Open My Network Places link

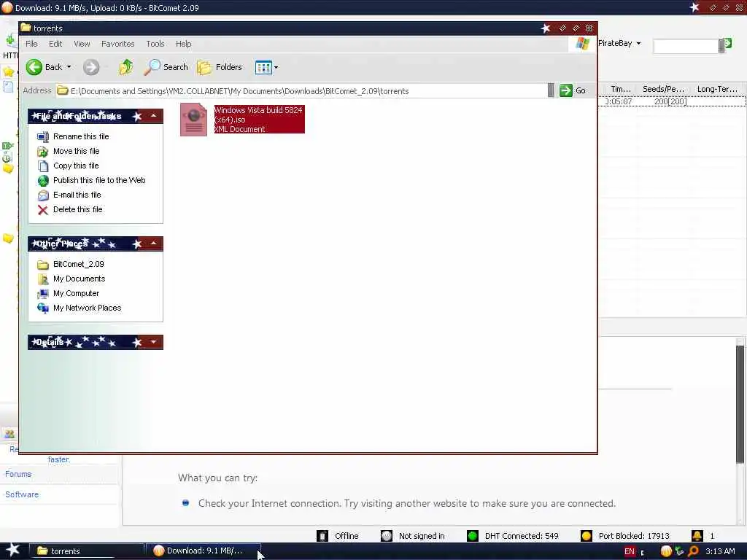point(88,308)
